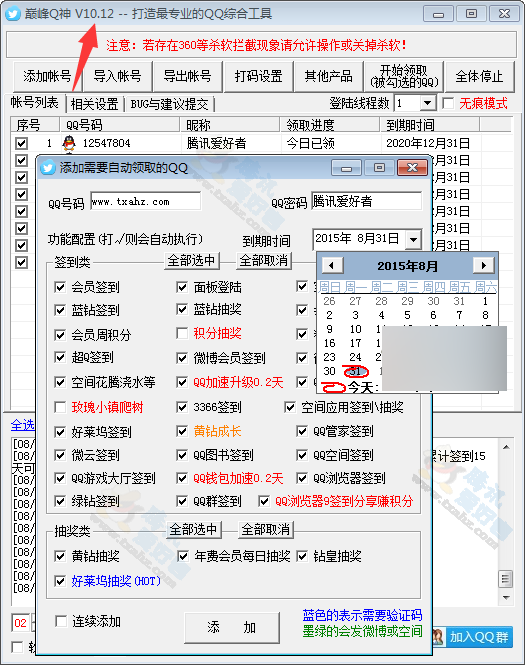Click the QQ penguin icon beside 12547804

[69, 143]
